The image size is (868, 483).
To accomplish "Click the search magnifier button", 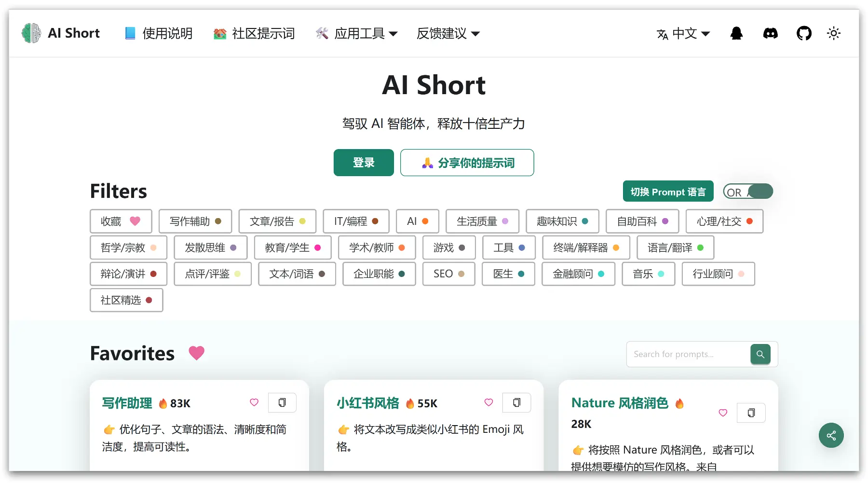I will [x=760, y=354].
